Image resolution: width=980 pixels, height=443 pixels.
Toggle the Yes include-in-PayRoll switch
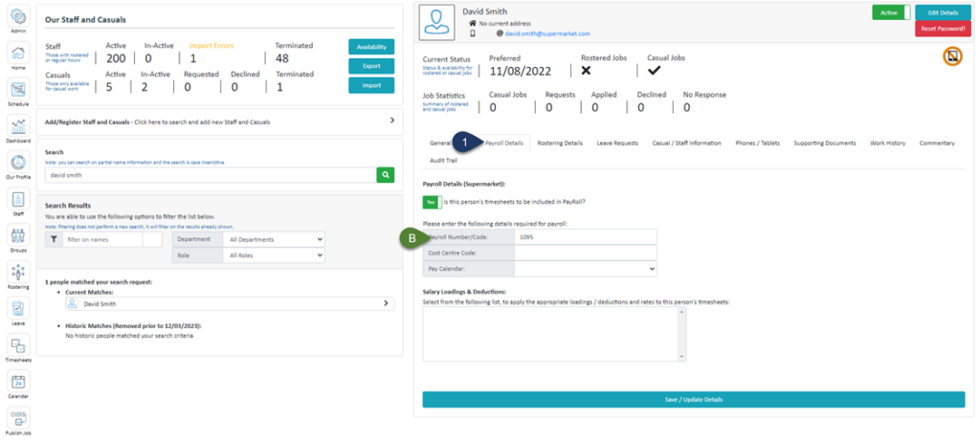[x=432, y=202]
